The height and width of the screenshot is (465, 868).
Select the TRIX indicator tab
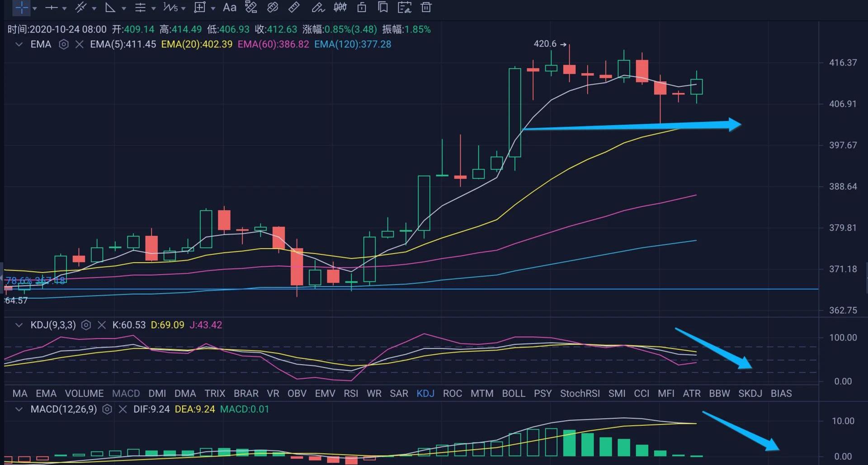(x=215, y=394)
